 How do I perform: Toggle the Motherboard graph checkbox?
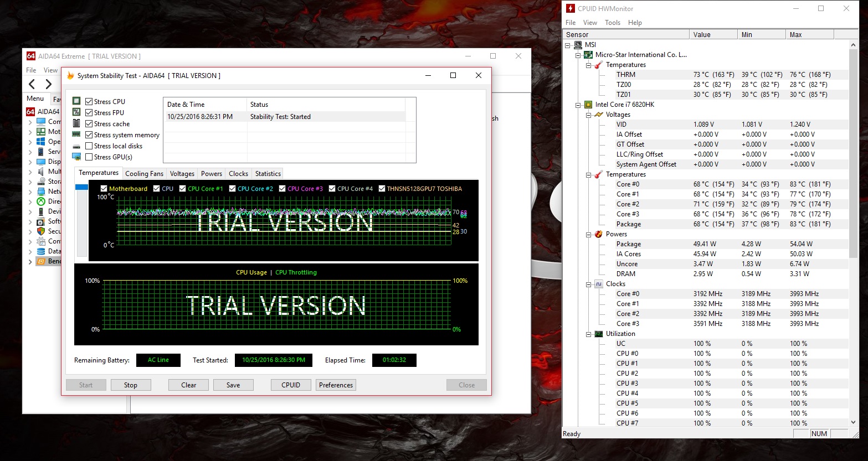tap(104, 189)
